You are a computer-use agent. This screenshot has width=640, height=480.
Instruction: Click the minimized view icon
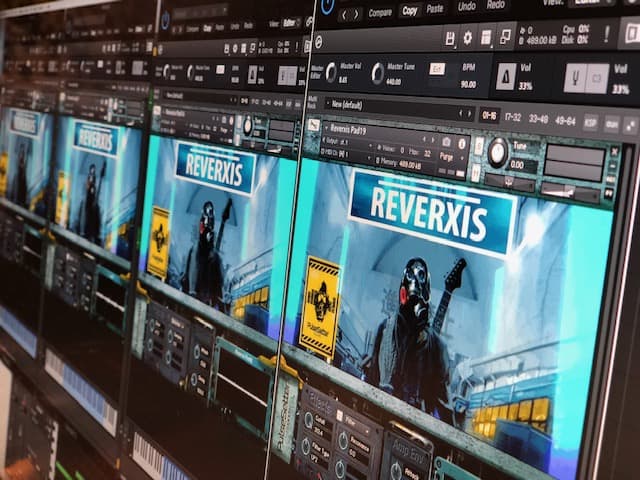(x=505, y=37)
